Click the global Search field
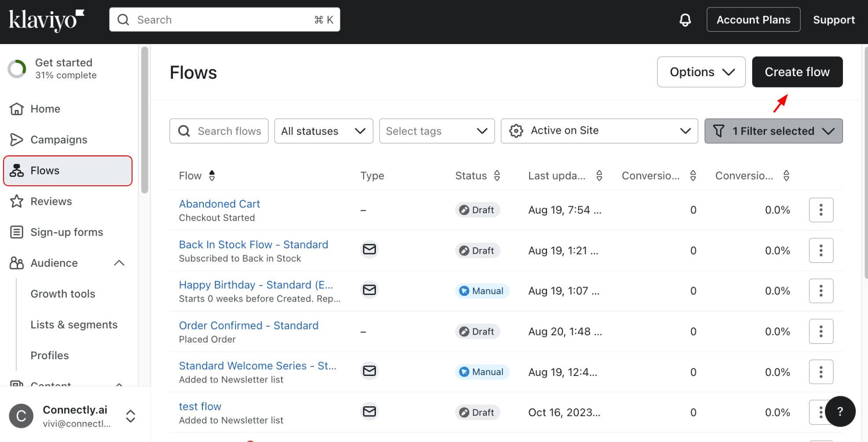 pos(224,20)
